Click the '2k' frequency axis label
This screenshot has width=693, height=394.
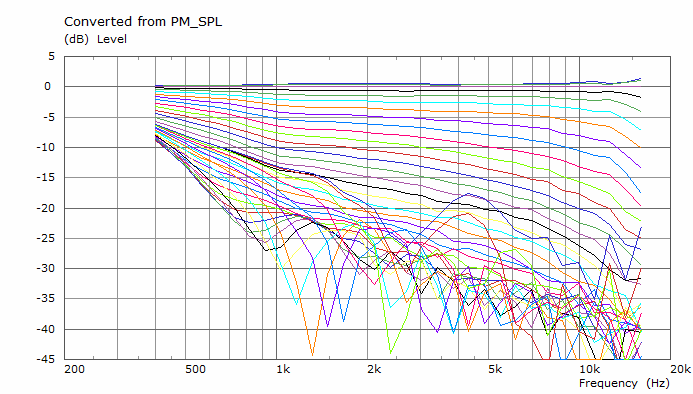point(374,369)
